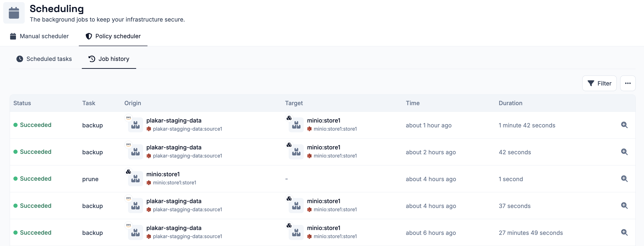Switch to the Manual scheduler tab
Image resolution: width=644 pixels, height=246 pixels.
(39, 36)
